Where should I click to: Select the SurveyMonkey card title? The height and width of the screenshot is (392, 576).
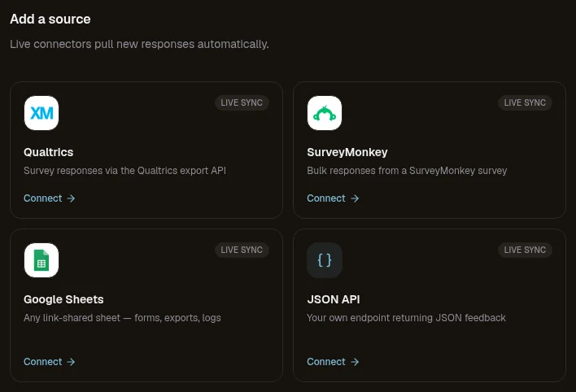point(347,152)
